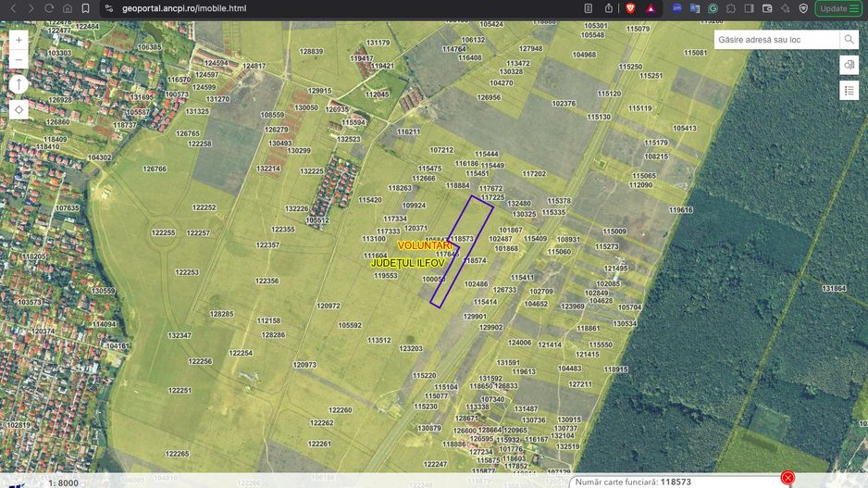The height and width of the screenshot is (488, 868).
Task: Zoom out the map with minus button
Action: click(19, 59)
